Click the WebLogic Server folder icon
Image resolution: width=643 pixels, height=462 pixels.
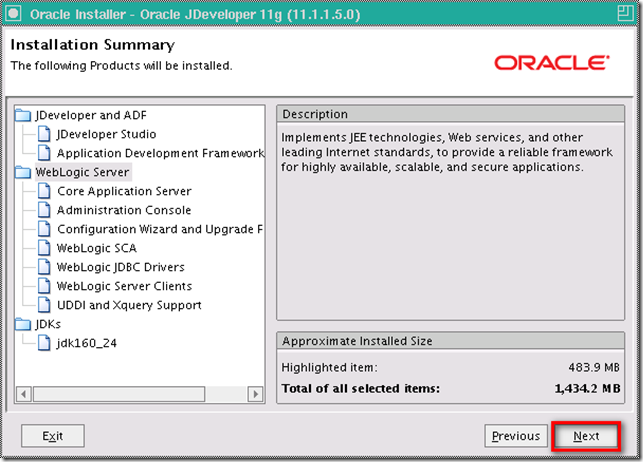(23, 173)
